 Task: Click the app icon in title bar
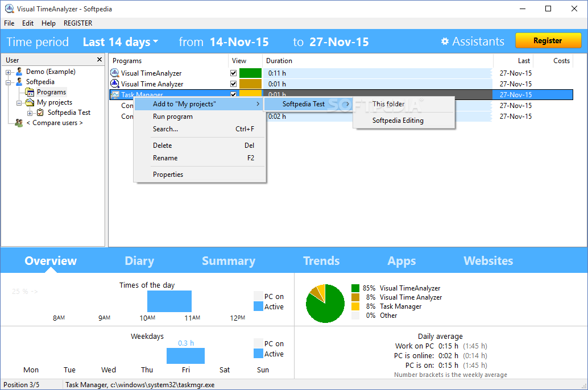coord(9,9)
